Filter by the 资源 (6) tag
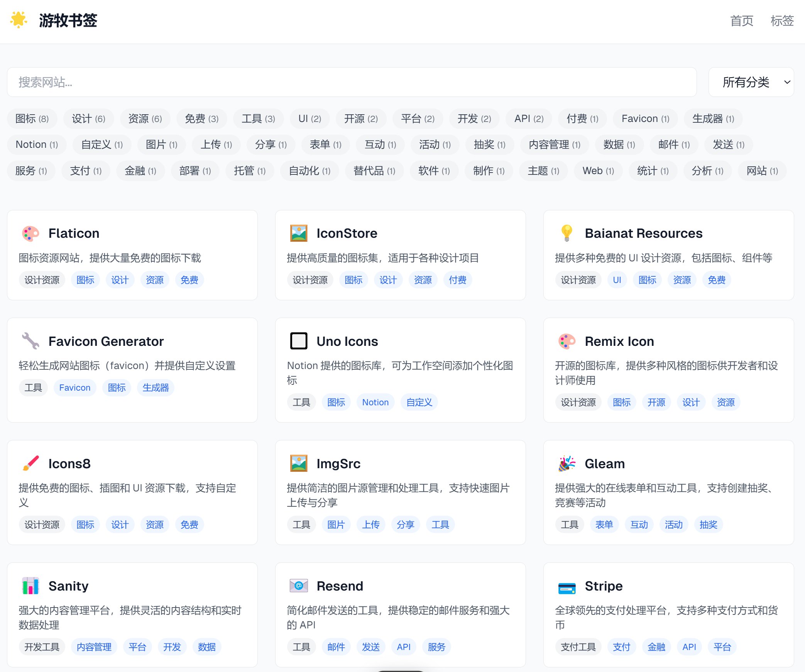The image size is (805, 672). click(145, 118)
